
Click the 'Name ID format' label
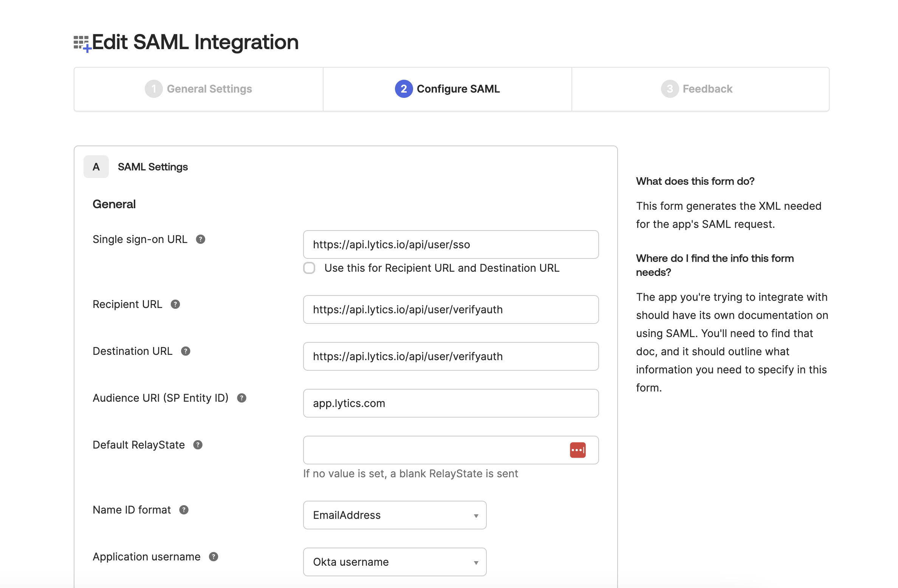pos(132,510)
